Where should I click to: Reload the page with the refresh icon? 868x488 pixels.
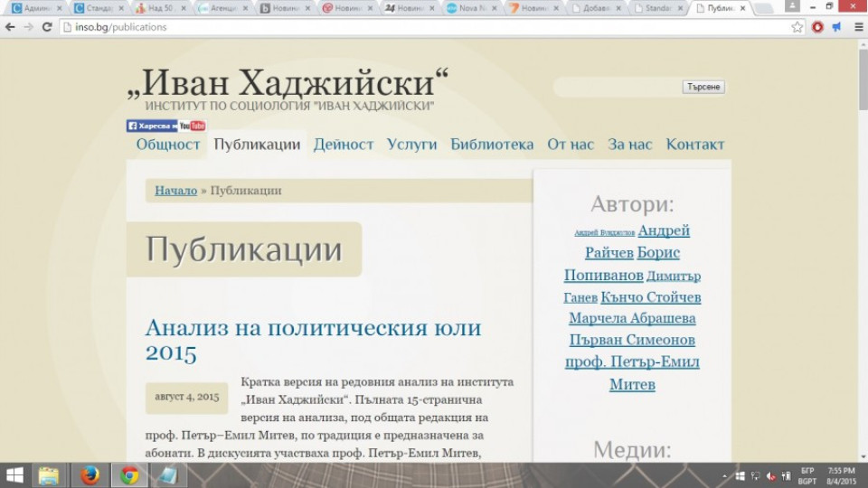pyautogui.click(x=47, y=26)
